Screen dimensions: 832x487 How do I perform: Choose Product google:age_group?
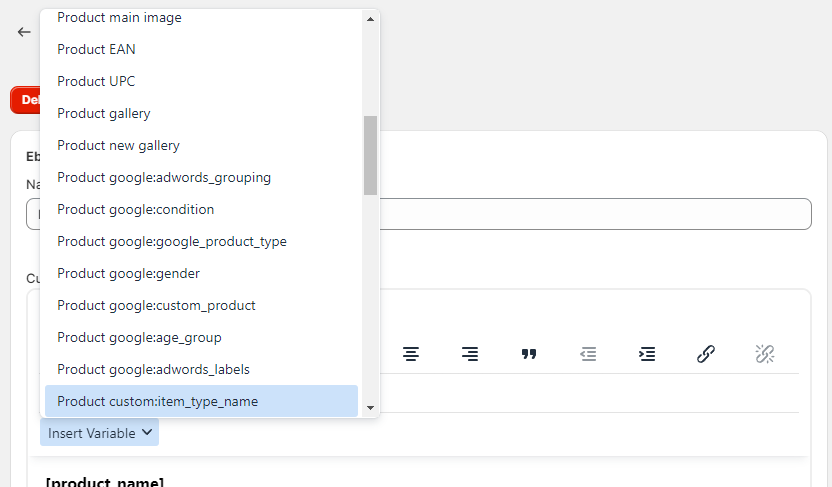click(202, 337)
